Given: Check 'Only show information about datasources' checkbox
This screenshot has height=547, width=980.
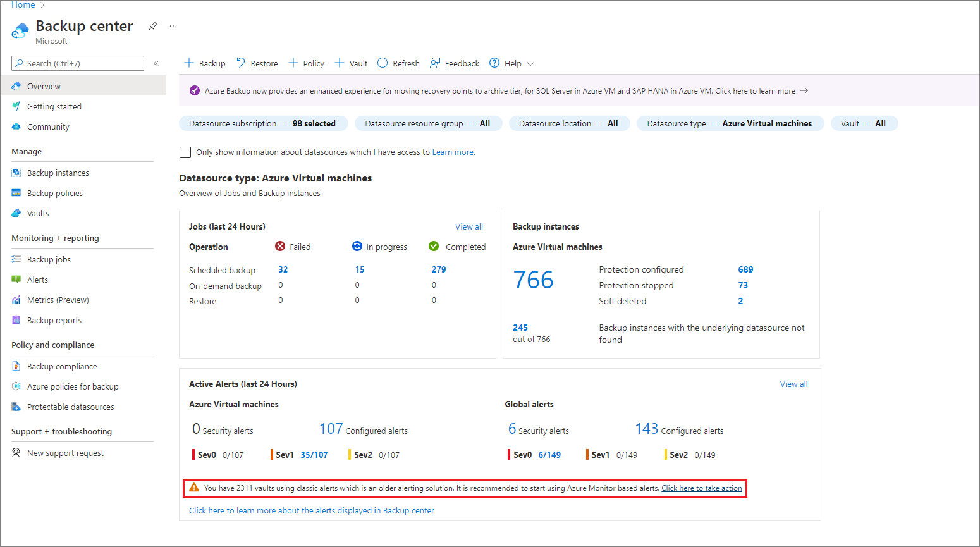Looking at the screenshot, I should pyautogui.click(x=185, y=152).
